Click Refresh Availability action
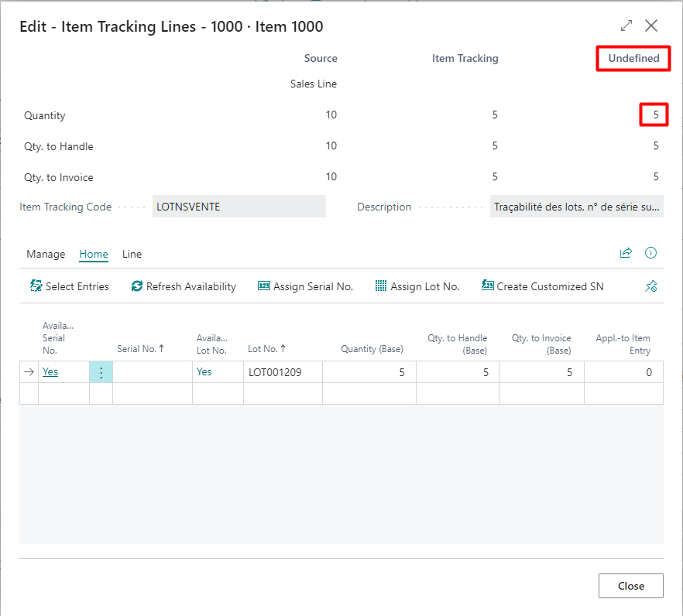683x616 pixels. [184, 286]
